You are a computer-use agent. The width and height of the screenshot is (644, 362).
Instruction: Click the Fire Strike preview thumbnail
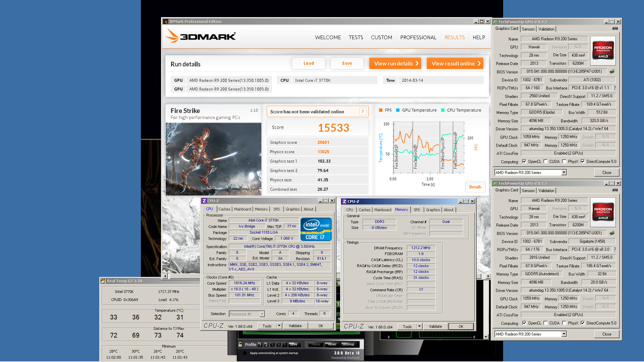[213, 159]
